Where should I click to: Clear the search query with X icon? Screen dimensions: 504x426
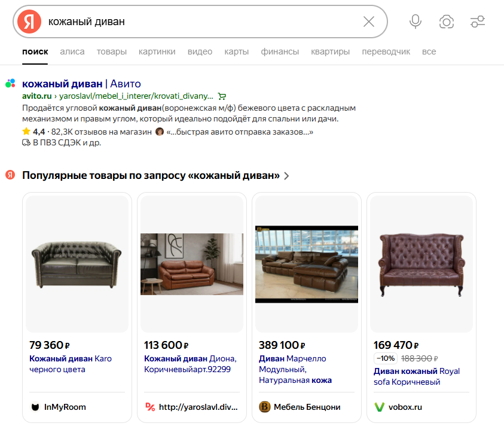pos(369,22)
